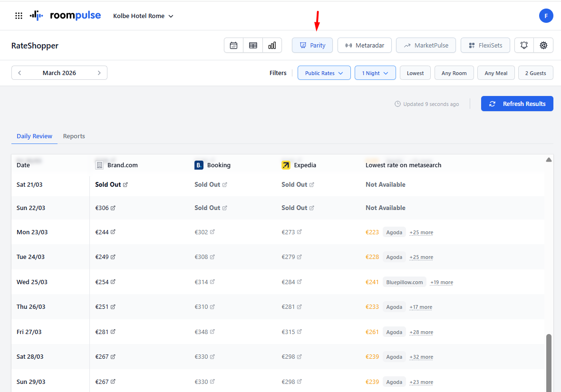Viewport: 561px width, 392px height.
Task: Expand +28 more for Fri 27/03
Action: [421, 332]
